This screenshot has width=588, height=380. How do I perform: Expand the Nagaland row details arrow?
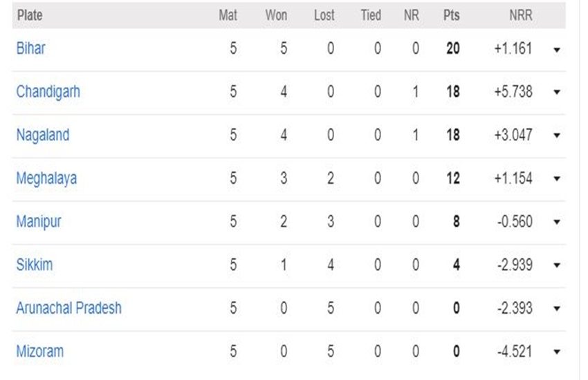tap(556, 135)
